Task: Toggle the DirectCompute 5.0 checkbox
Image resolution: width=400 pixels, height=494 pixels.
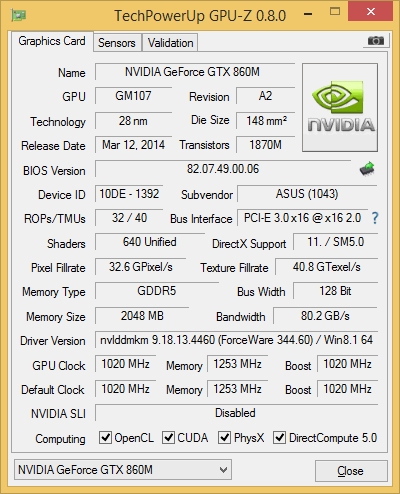Action: pyautogui.click(x=279, y=437)
